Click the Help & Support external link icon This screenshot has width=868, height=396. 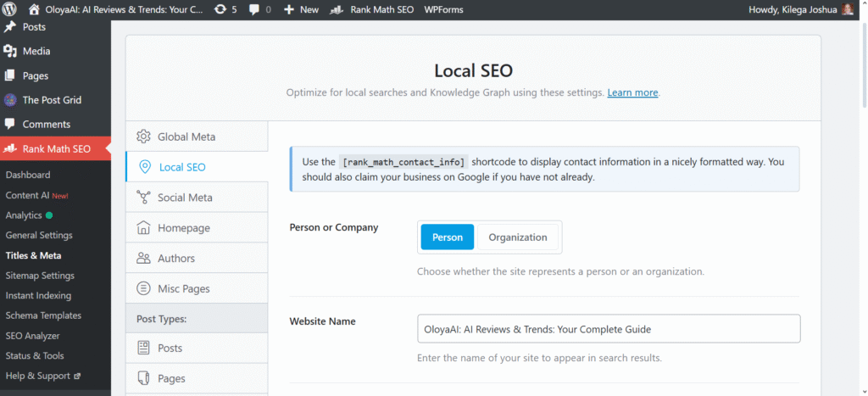[x=77, y=376]
